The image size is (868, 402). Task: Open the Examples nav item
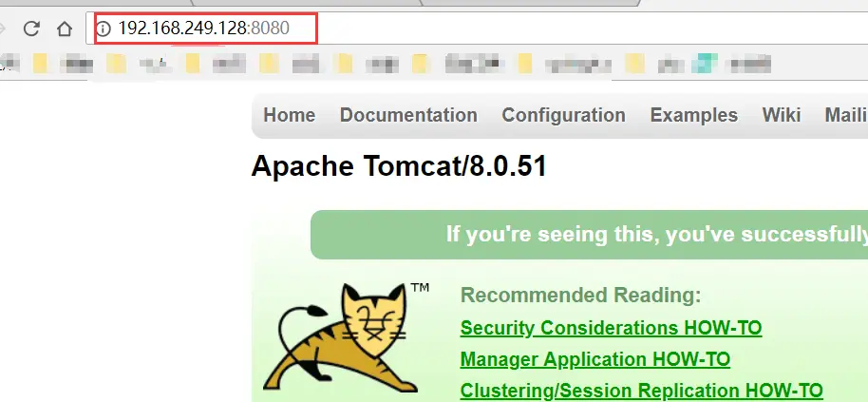[x=693, y=115]
